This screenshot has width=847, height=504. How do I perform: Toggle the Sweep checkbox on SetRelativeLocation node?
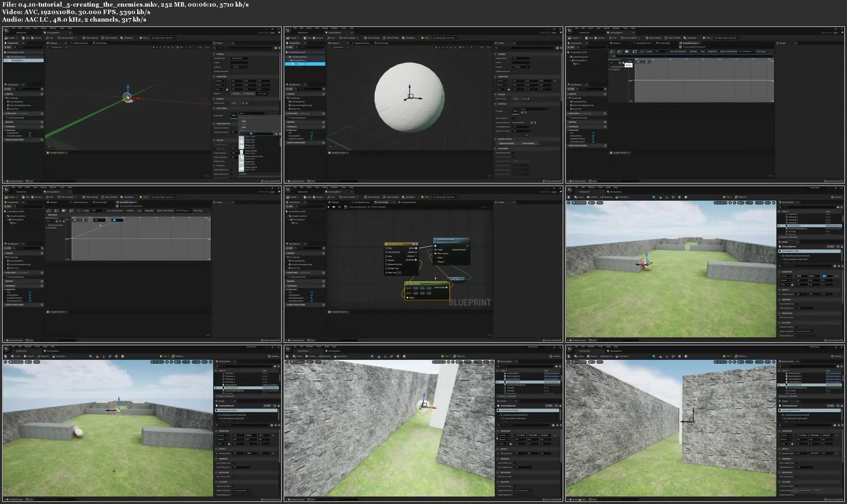[436, 258]
